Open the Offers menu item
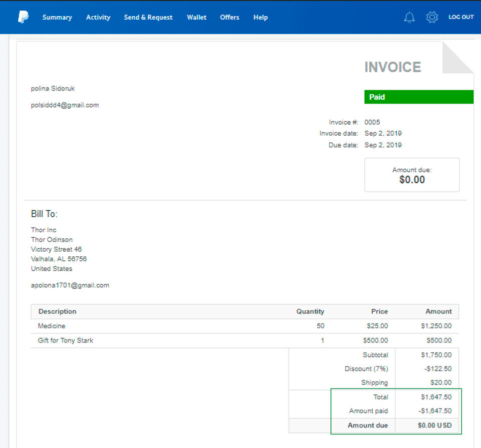481x448 pixels. 229,18
